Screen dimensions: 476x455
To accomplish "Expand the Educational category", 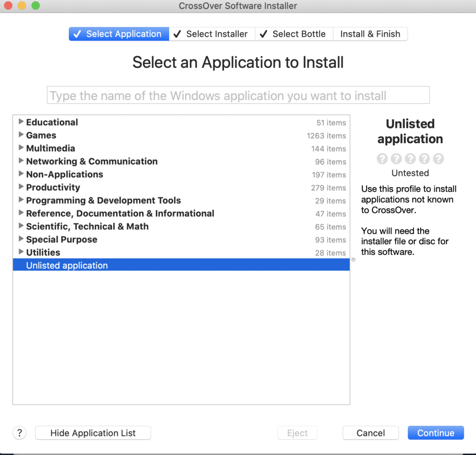I will tap(20, 122).
